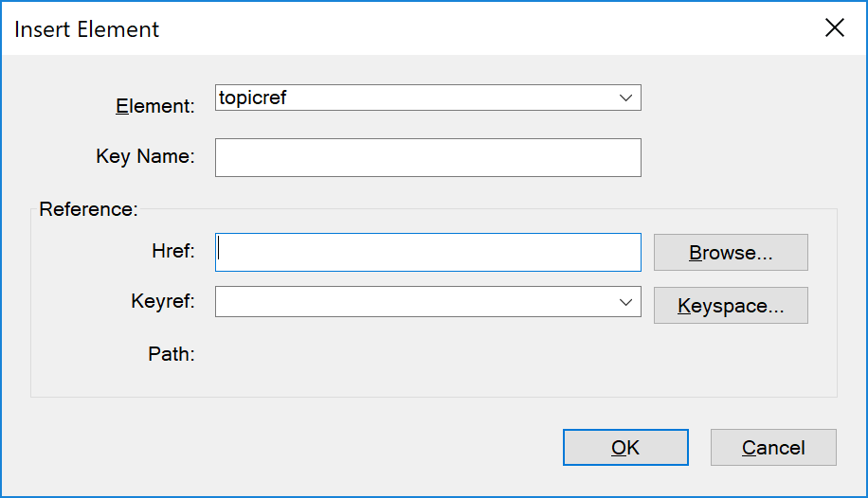Image resolution: width=868 pixels, height=498 pixels.
Task: Open the Keyspace dialog button
Action: pos(731,306)
